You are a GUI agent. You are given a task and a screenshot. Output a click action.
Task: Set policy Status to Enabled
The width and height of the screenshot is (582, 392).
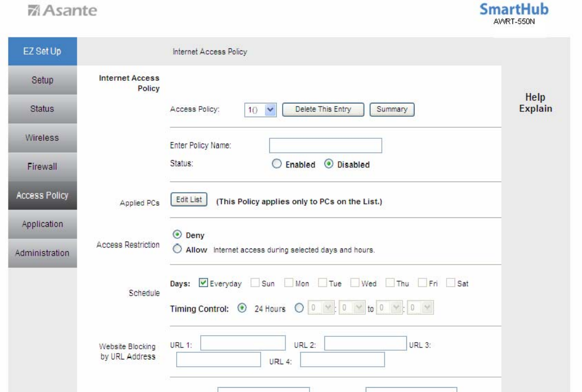click(x=277, y=164)
